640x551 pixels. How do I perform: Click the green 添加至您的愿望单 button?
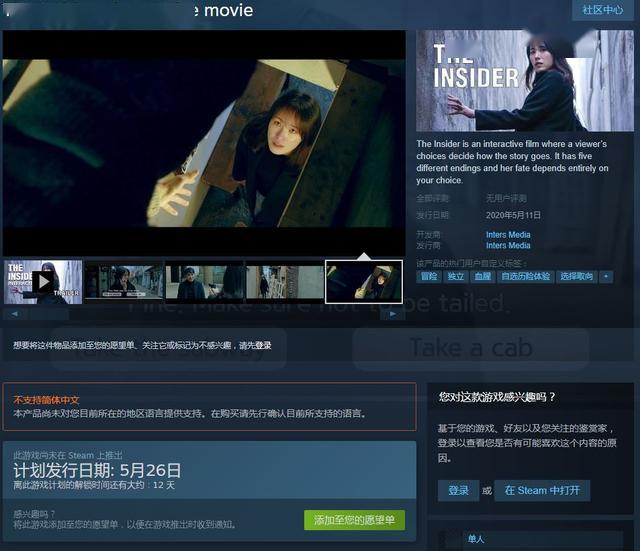pos(354,520)
